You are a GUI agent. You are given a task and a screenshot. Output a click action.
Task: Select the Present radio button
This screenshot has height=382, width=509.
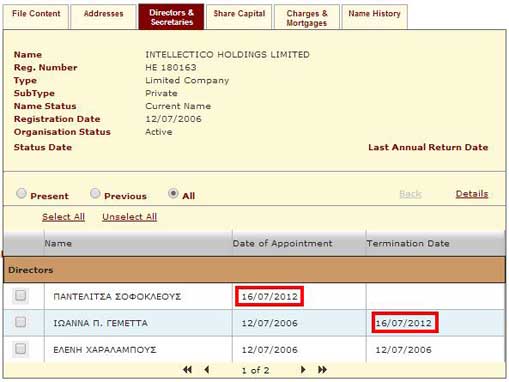click(21, 193)
